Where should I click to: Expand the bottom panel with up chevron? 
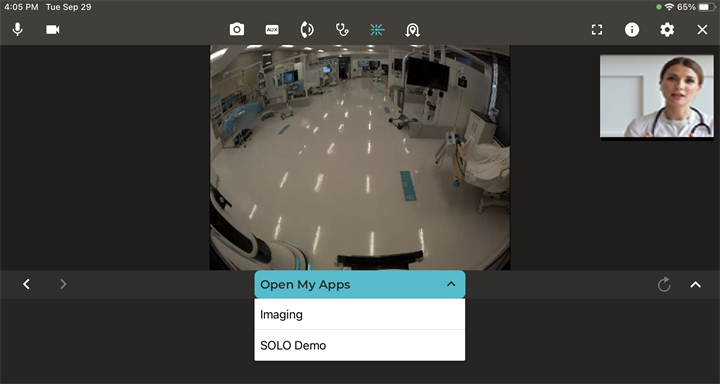[696, 285]
